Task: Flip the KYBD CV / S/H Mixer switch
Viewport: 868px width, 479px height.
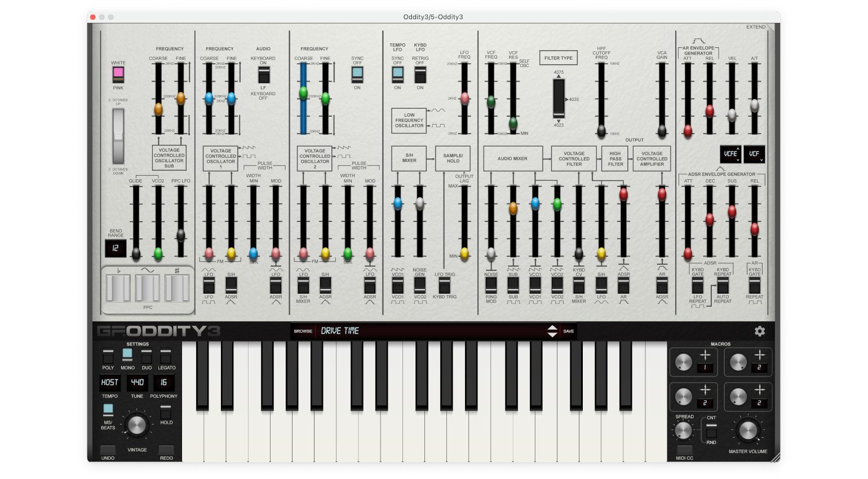Action: tap(579, 285)
